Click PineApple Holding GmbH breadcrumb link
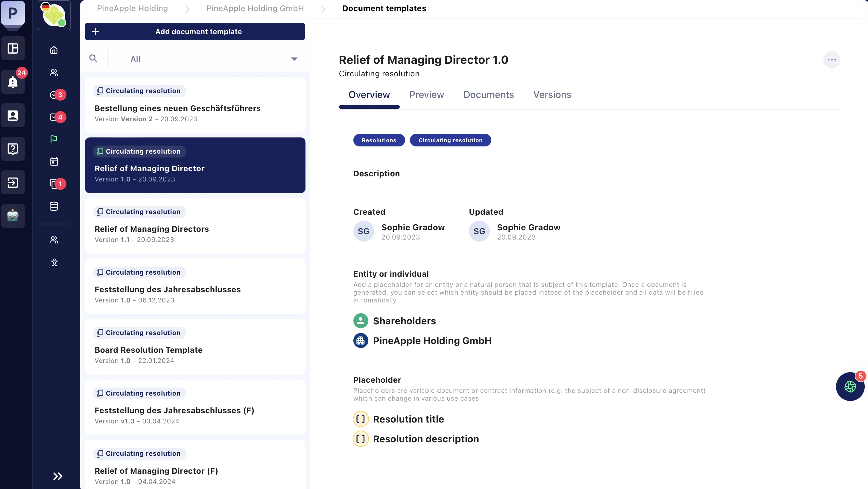Screen dimensions: 868x489 click(x=255, y=8)
